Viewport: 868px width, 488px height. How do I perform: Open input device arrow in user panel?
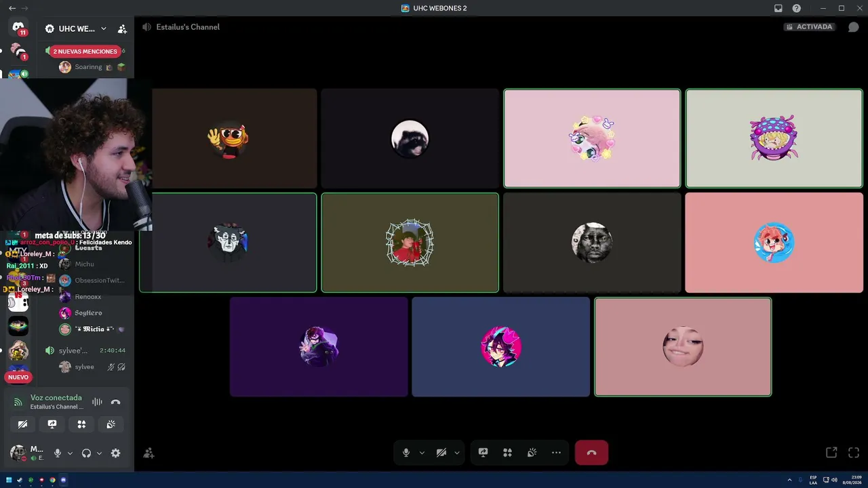70,453
